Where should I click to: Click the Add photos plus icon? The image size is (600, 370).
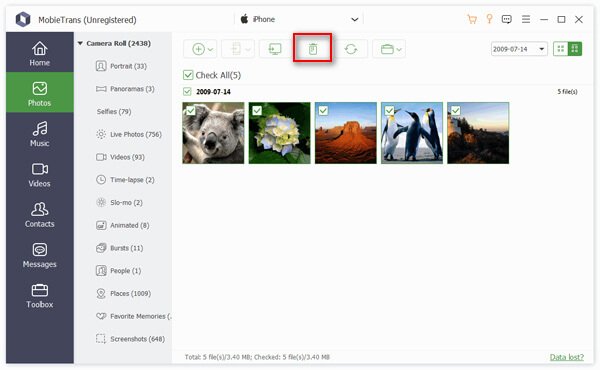point(198,49)
